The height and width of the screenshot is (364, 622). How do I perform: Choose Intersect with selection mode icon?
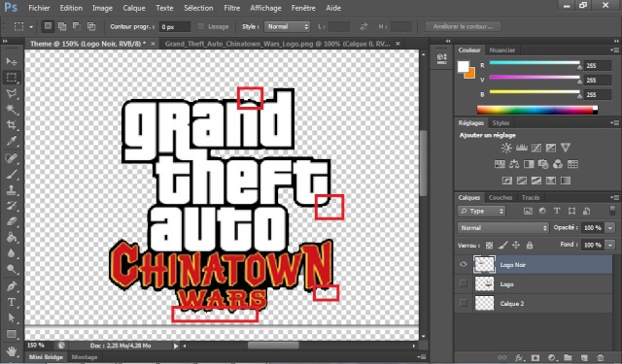point(91,26)
